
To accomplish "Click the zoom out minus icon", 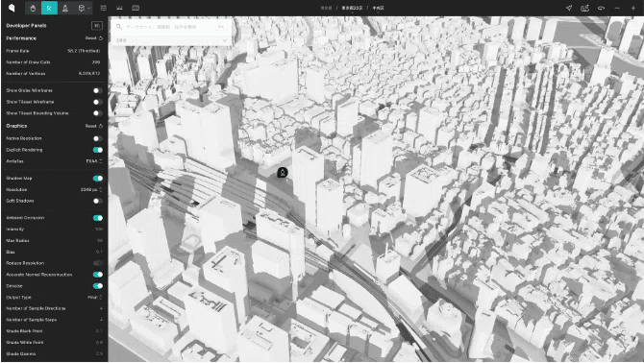I will (x=617, y=9).
